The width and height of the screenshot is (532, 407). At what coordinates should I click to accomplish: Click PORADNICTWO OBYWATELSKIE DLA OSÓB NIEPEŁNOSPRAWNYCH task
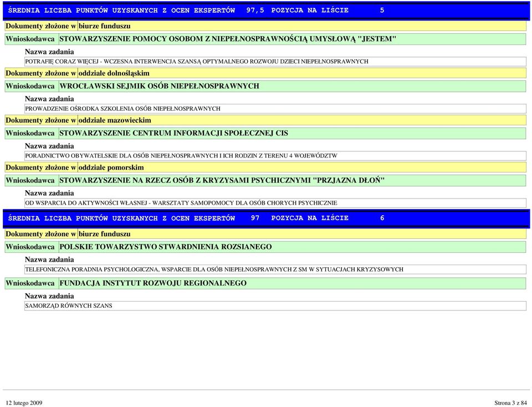coord(182,156)
